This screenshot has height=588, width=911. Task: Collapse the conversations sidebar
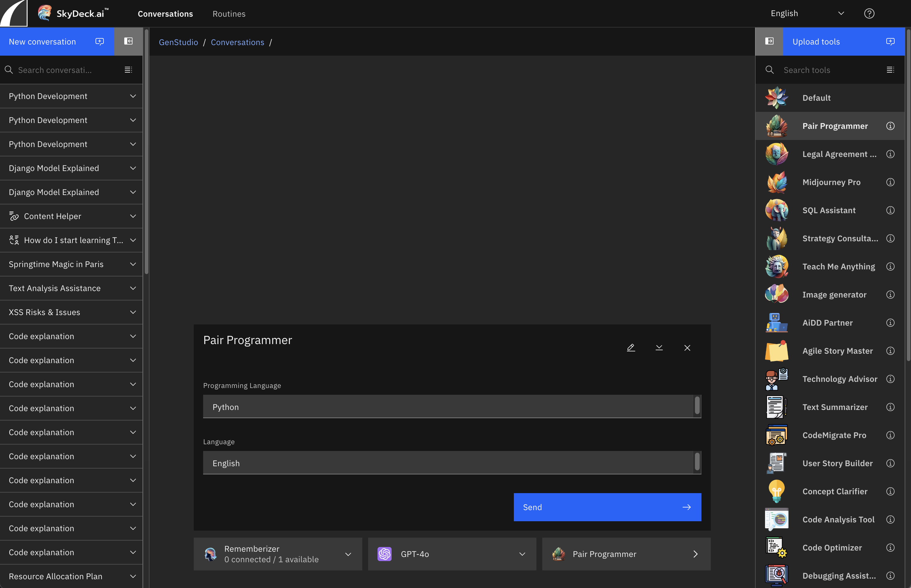tap(128, 41)
